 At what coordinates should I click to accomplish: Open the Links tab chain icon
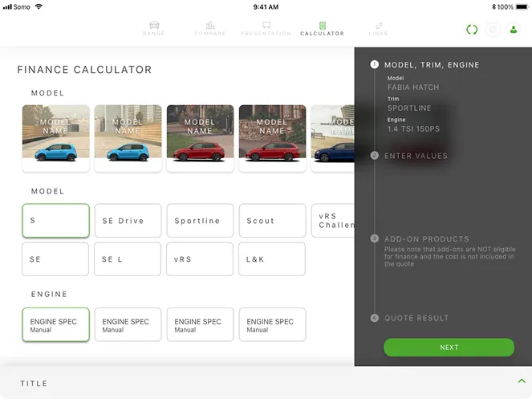click(379, 25)
